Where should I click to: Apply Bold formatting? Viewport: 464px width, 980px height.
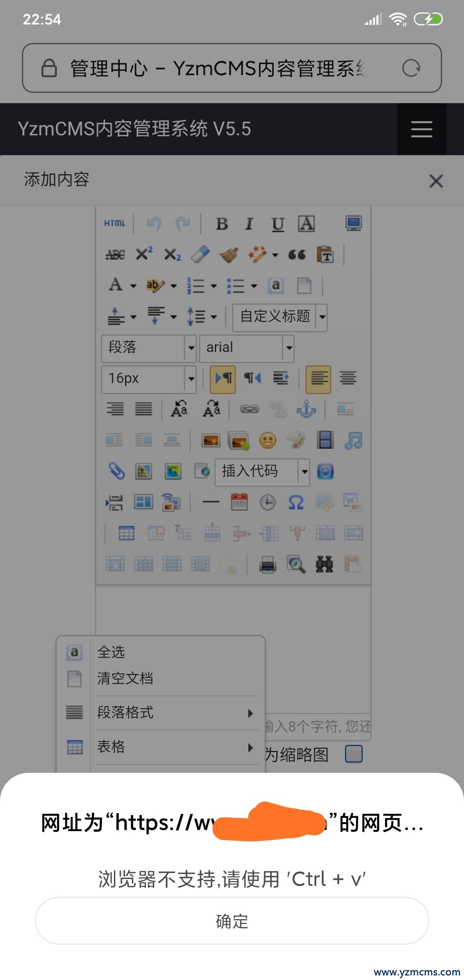(x=222, y=224)
